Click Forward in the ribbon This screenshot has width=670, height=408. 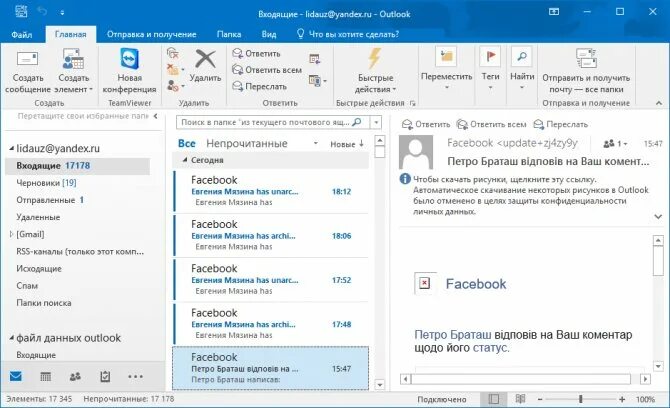click(x=259, y=86)
